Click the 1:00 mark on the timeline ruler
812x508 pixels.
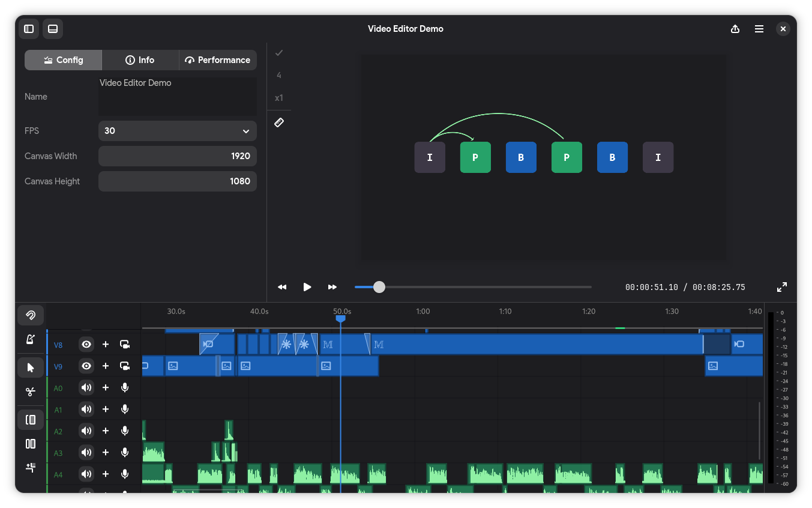[423, 312]
